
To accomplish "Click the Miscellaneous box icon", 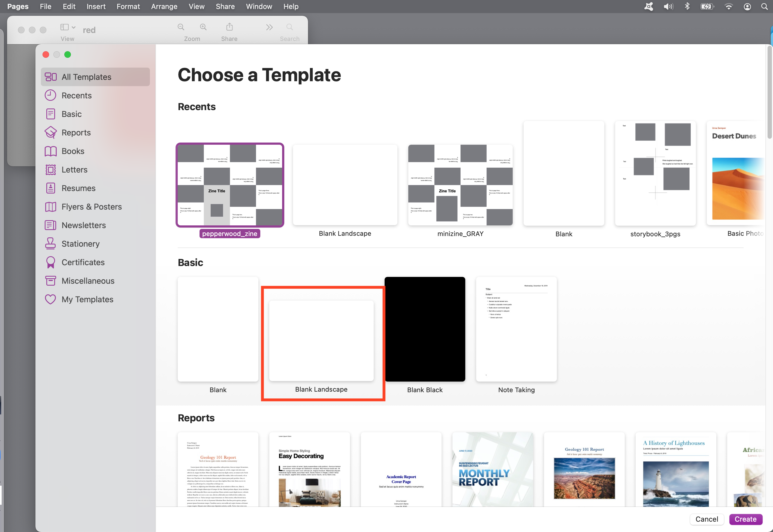I will tap(50, 281).
